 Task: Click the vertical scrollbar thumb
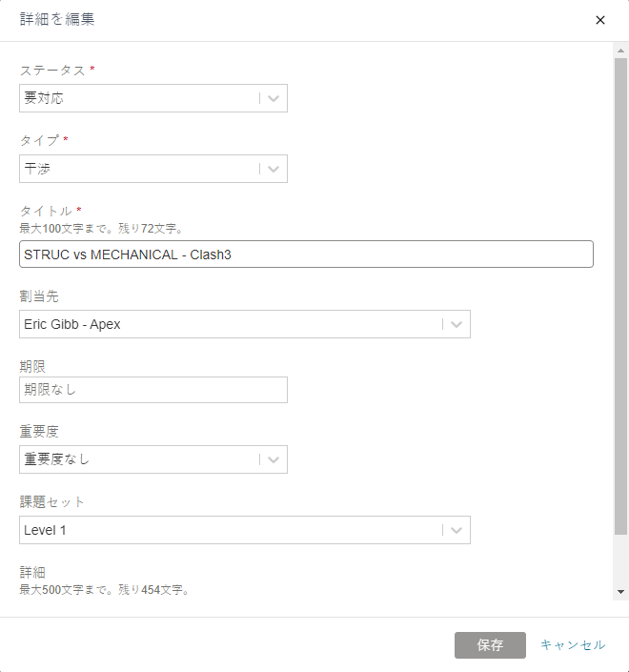coord(620,296)
